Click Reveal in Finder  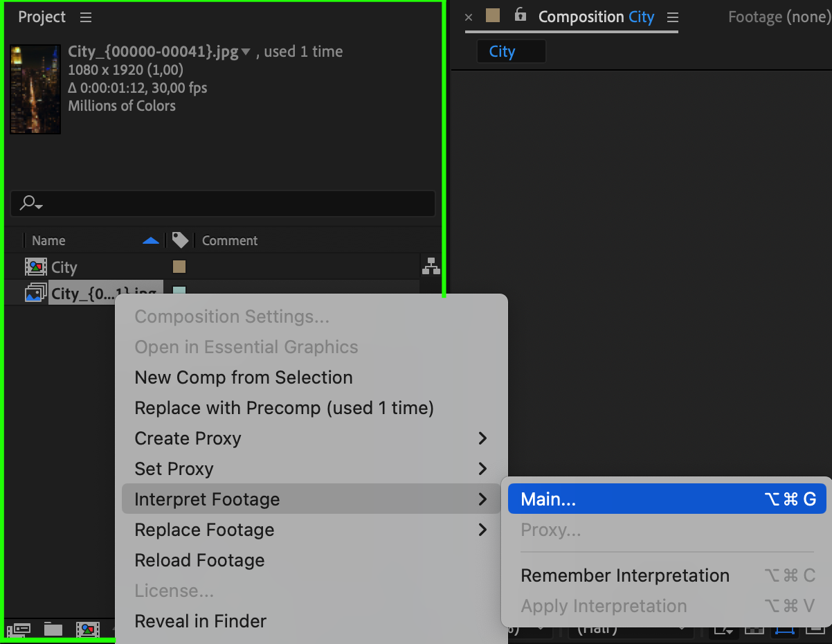point(200,621)
